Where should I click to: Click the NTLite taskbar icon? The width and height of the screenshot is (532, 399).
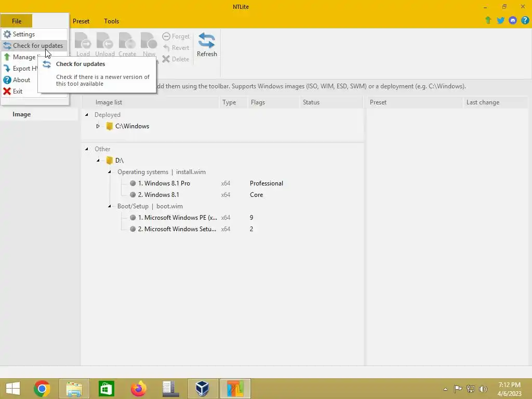[x=235, y=389]
